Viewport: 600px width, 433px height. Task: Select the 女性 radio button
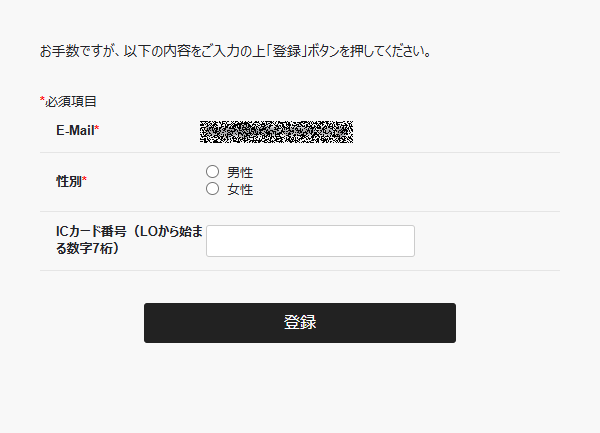tap(212, 189)
